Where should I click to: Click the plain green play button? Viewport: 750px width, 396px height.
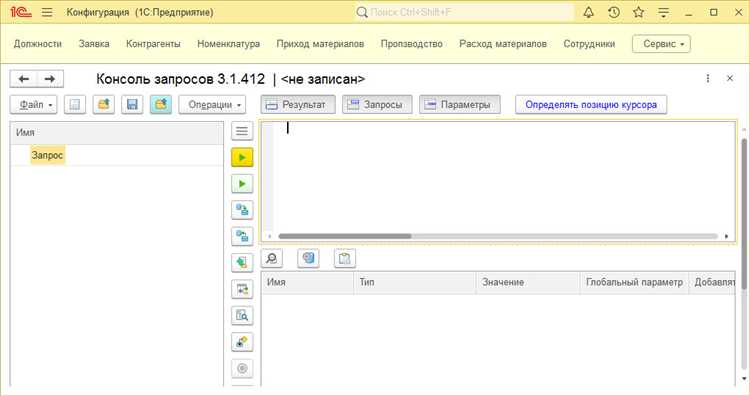(x=242, y=184)
